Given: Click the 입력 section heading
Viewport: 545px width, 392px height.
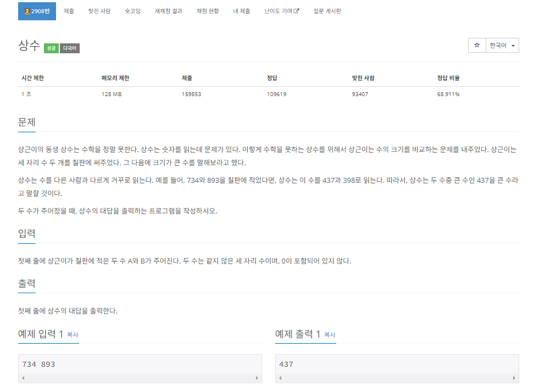Looking at the screenshot, I should pyautogui.click(x=27, y=233).
